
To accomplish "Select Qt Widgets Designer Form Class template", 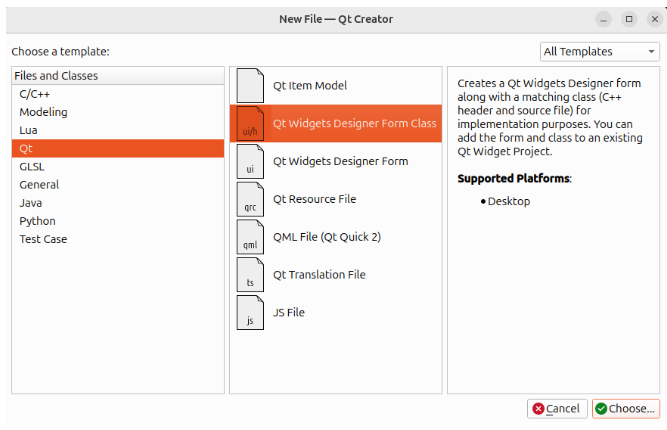I will (336, 123).
